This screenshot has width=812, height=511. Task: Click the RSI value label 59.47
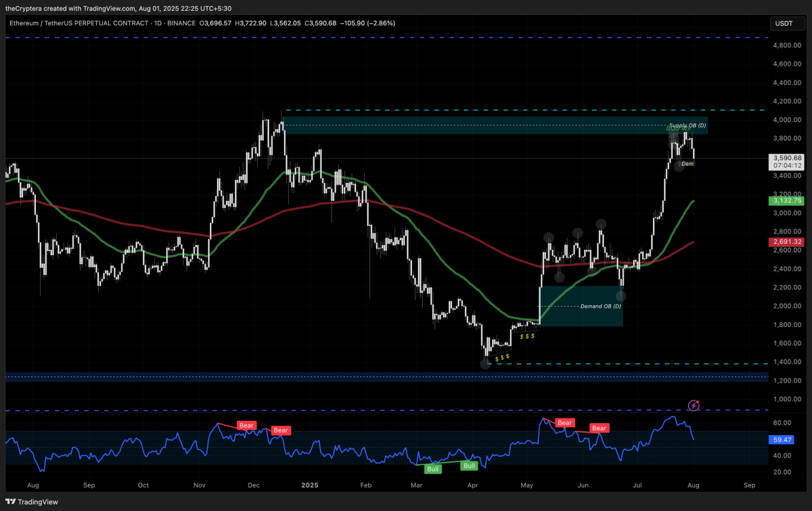[x=783, y=439]
